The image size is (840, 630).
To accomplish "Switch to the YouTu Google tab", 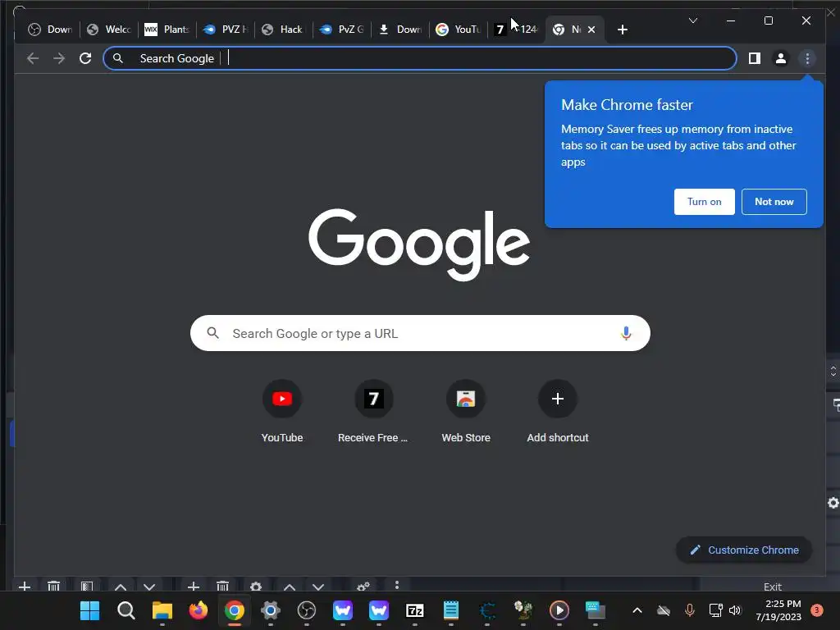I will [458, 30].
